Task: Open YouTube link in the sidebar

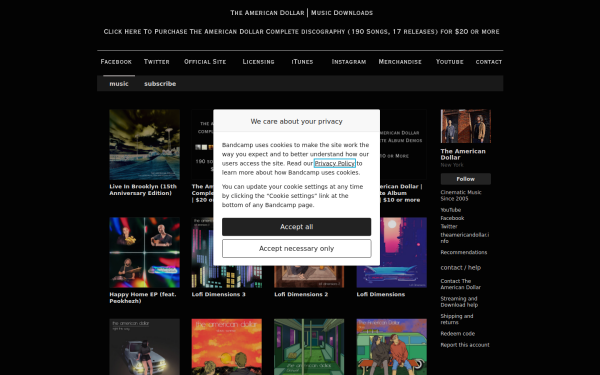Action: point(451,210)
